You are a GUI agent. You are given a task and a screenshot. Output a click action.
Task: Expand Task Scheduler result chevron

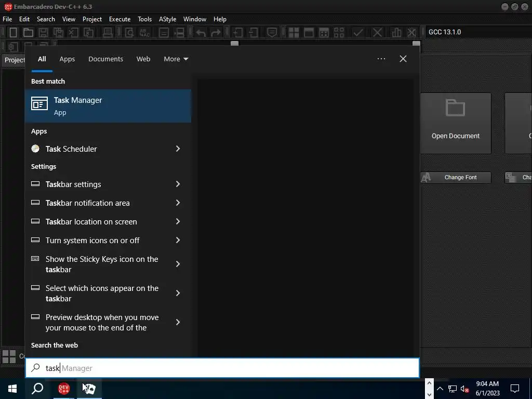pyautogui.click(x=178, y=149)
